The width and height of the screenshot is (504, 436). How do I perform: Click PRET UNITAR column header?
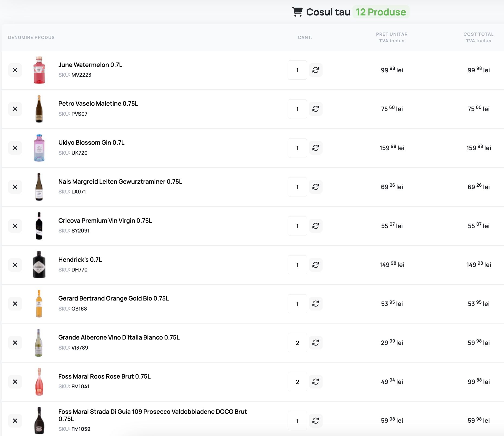tap(392, 37)
